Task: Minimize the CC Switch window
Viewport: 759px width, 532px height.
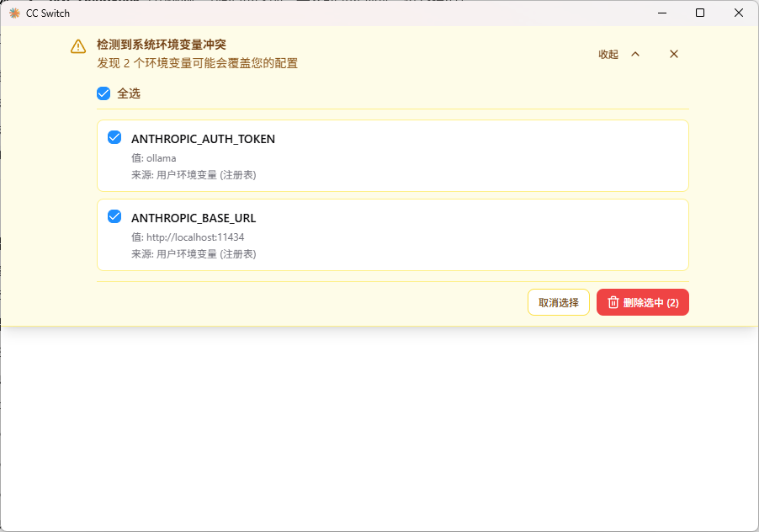Action: 662,13
